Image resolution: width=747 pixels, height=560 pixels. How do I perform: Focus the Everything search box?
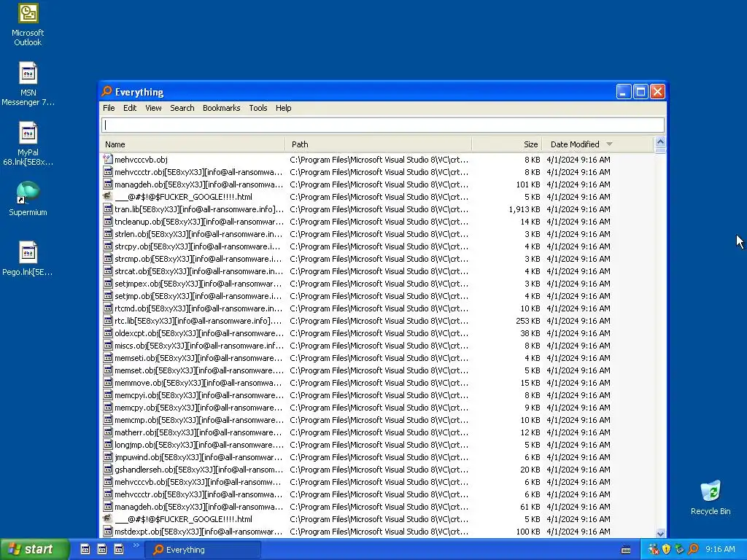(382, 125)
